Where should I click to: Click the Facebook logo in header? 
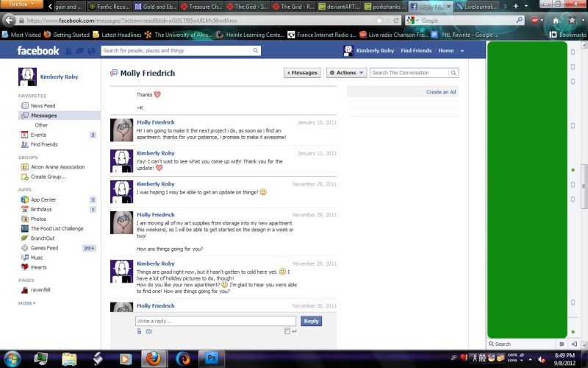(38, 51)
